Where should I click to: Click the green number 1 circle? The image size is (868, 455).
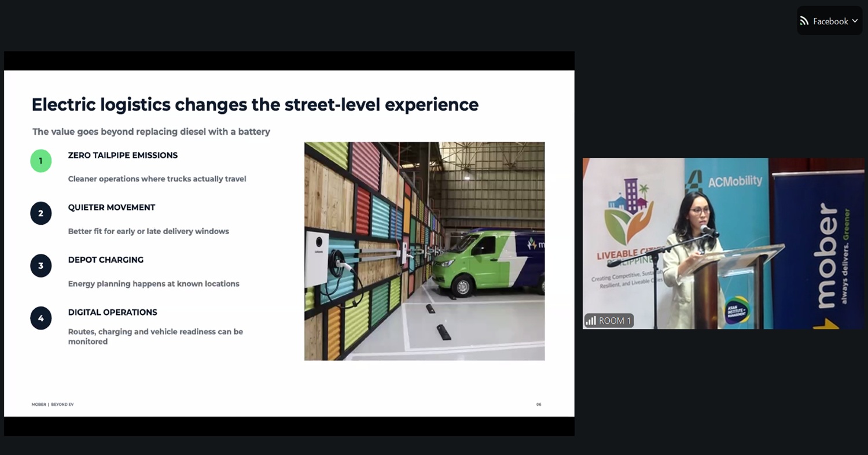(41, 161)
